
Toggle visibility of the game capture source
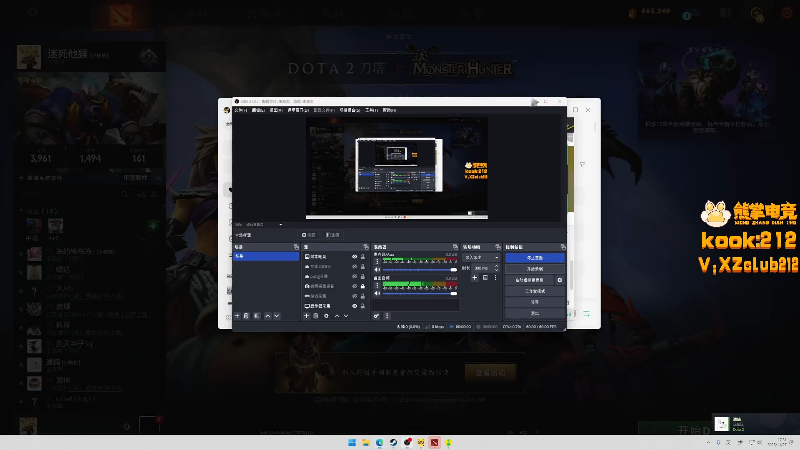pos(355,296)
